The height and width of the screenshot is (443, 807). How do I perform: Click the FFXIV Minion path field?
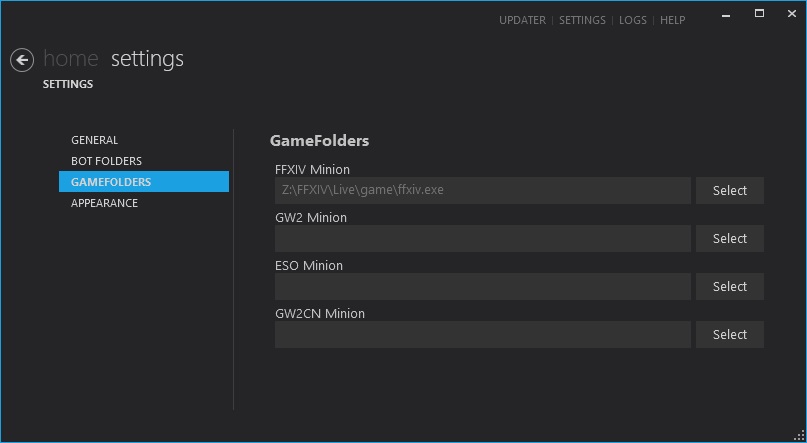point(482,190)
